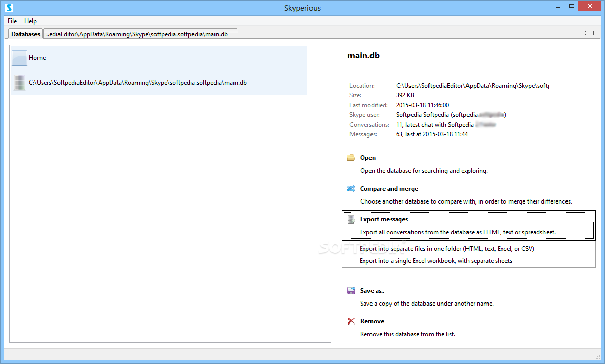Click the Skyperious app icon in title bar

click(9, 8)
